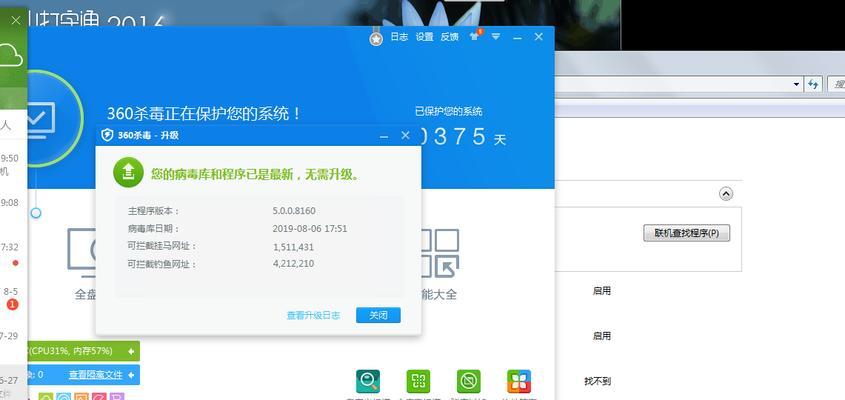Click the medal badge icon in 360 header
This screenshot has width=845, height=400.
(376, 39)
